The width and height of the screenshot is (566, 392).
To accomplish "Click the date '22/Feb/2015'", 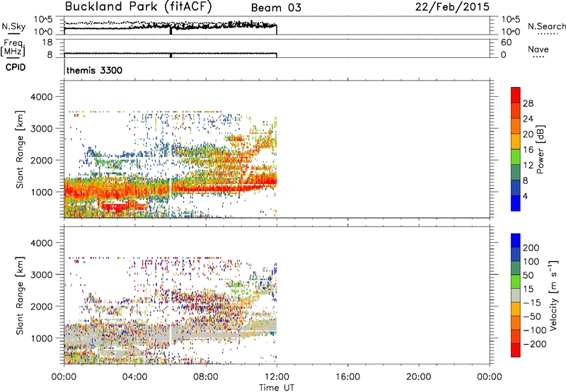I will 452,7.
